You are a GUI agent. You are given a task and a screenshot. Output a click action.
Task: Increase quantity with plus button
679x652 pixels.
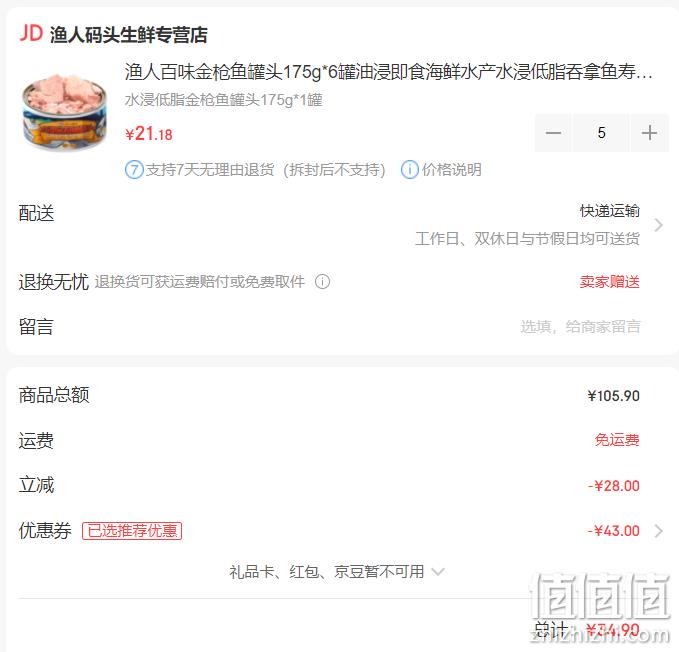(649, 133)
